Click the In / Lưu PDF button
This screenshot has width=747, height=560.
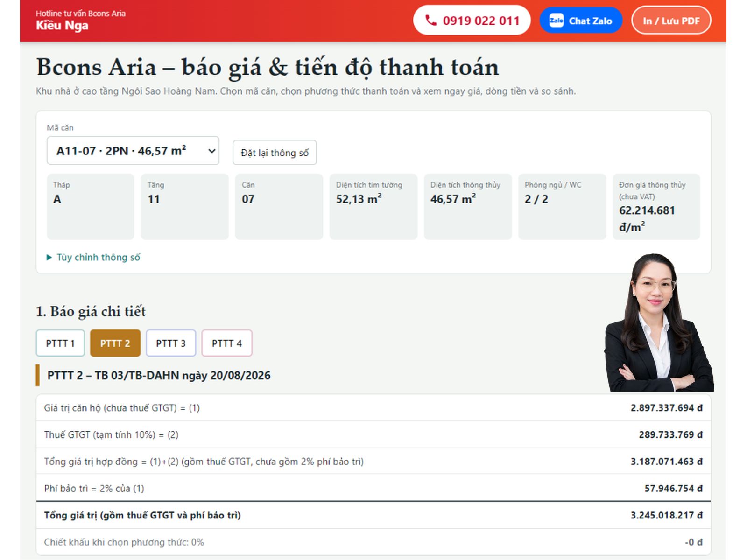point(671,21)
